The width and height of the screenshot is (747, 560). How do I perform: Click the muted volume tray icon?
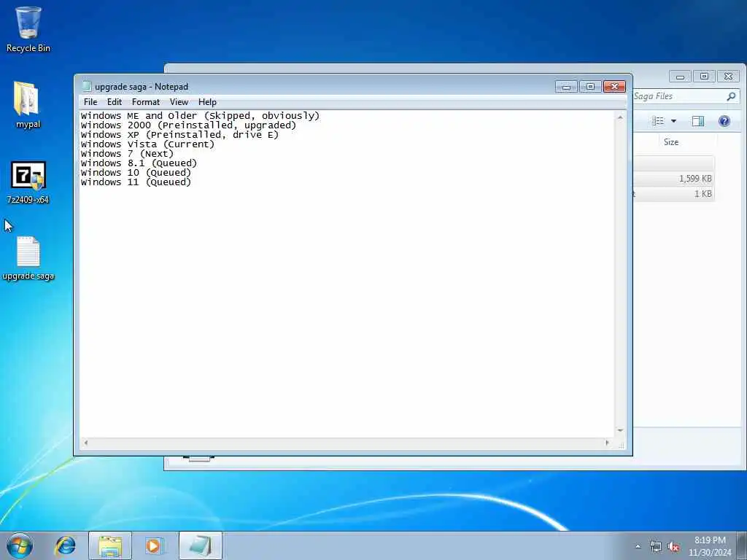(673, 546)
